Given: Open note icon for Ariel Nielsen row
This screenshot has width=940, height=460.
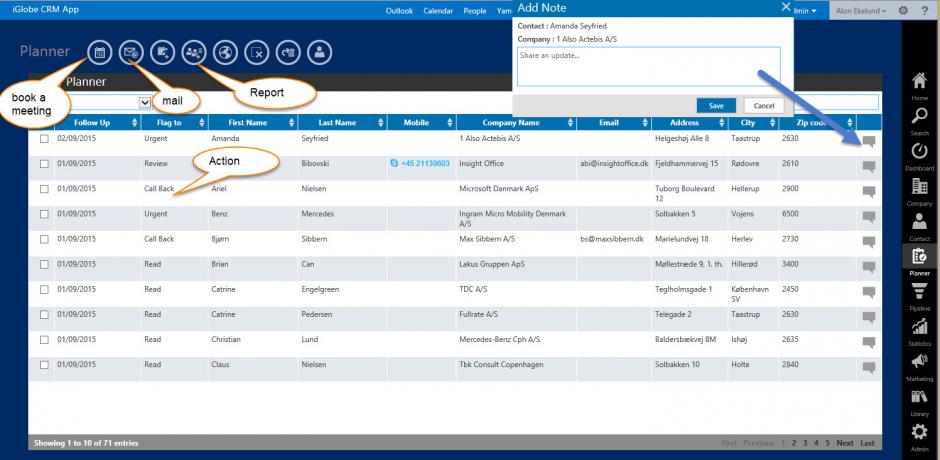Looking at the screenshot, I should coord(869,192).
